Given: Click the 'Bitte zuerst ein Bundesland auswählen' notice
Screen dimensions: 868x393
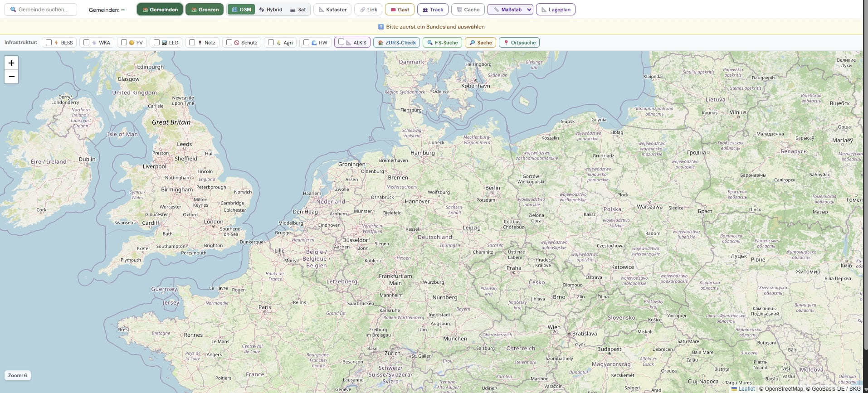Looking at the screenshot, I should tap(431, 27).
